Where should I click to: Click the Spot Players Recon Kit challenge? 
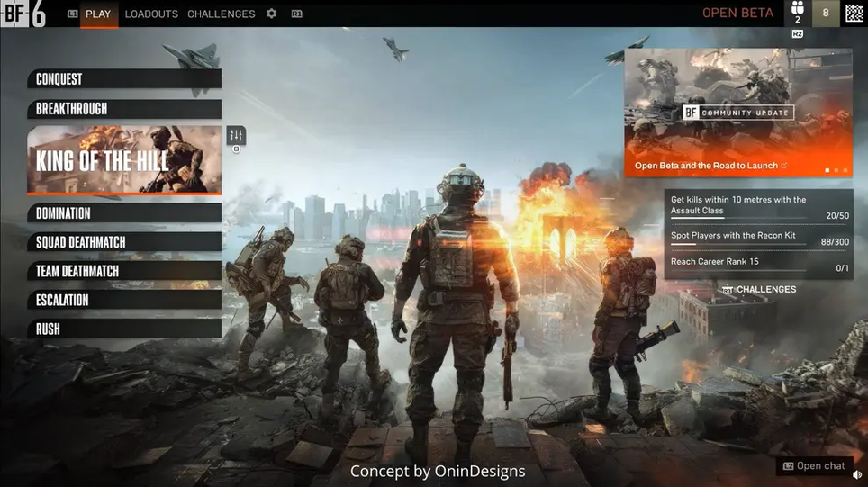pyautogui.click(x=759, y=238)
